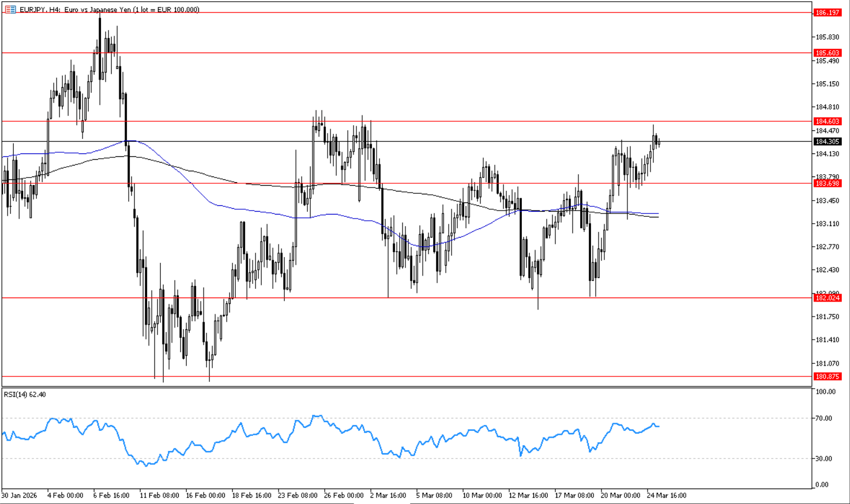Select the 180.875 red level label
The width and height of the screenshot is (850, 504).
(827, 377)
